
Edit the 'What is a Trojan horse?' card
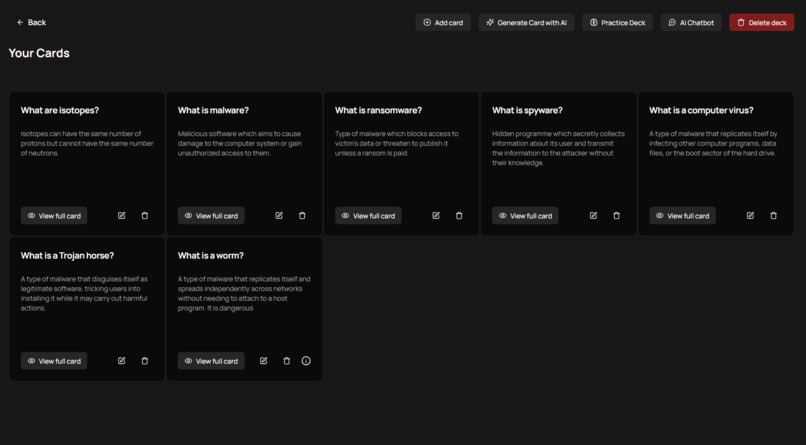(x=121, y=361)
